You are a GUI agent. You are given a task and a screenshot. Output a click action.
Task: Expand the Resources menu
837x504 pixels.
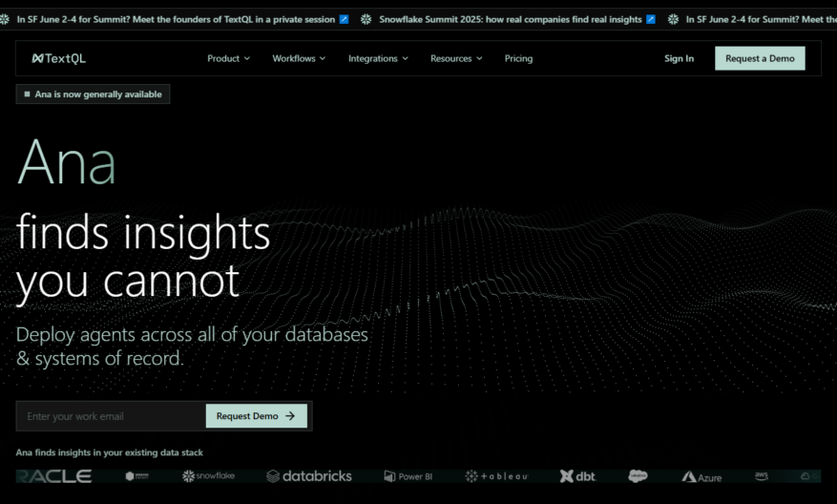point(456,58)
